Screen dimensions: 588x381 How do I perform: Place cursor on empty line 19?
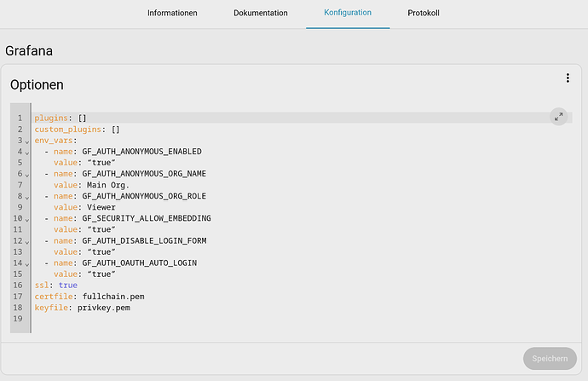click(x=302, y=319)
